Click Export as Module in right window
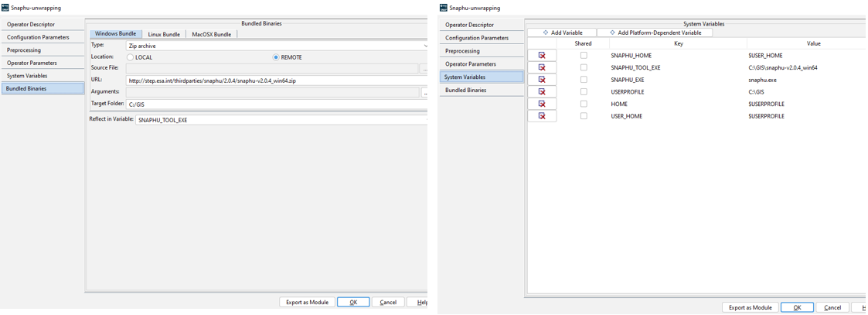868x315 pixels. click(x=751, y=307)
